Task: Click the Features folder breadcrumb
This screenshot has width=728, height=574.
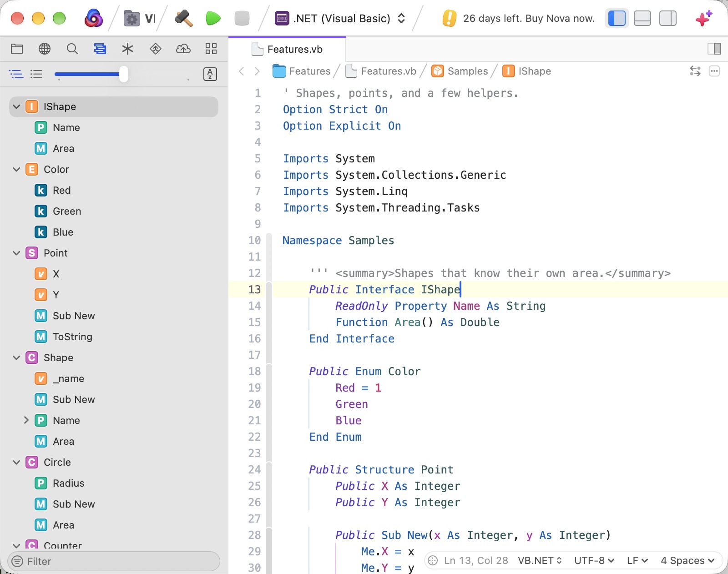Action: 302,71
